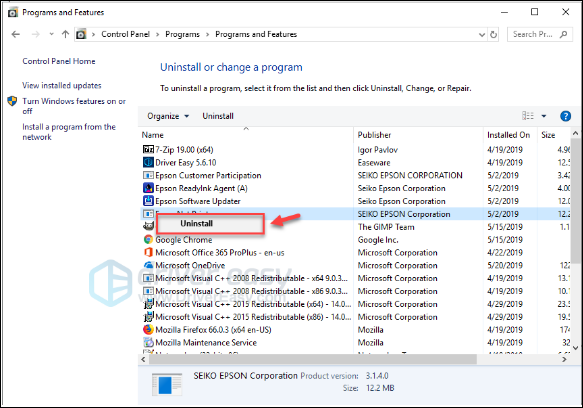Viewport: 583px width, 408px height.
Task: Click the 4/22/2019 installed date
Action: point(505,253)
